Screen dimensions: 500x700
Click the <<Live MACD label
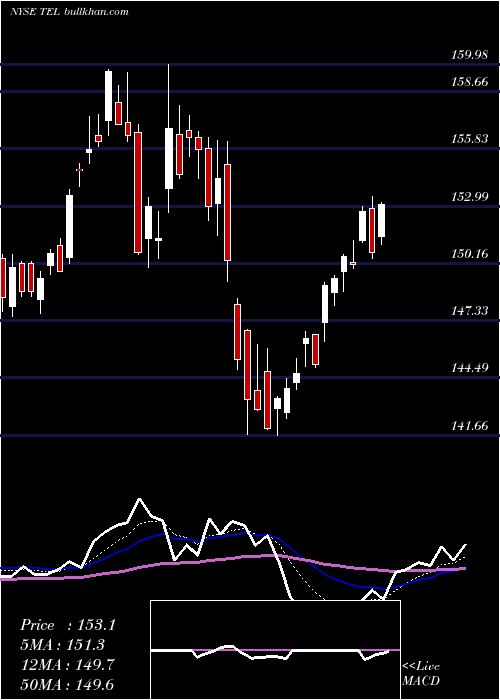click(x=421, y=674)
